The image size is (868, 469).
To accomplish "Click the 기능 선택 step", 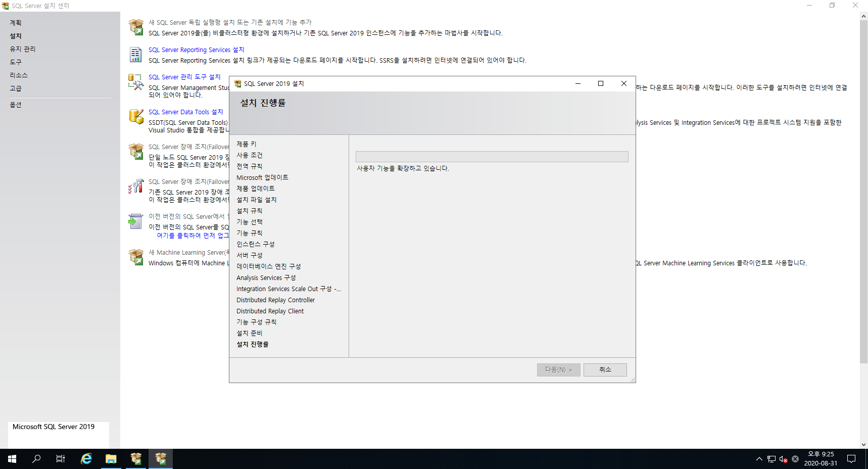I will coord(250,222).
